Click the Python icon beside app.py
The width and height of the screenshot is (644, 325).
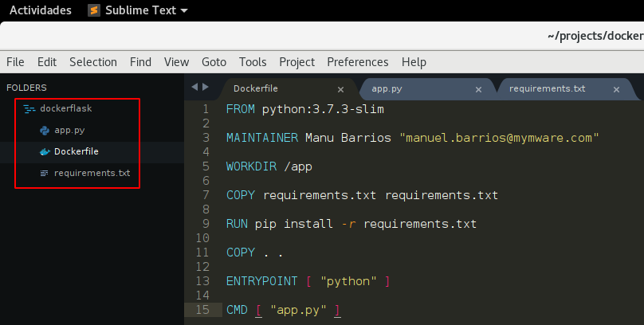coord(45,130)
